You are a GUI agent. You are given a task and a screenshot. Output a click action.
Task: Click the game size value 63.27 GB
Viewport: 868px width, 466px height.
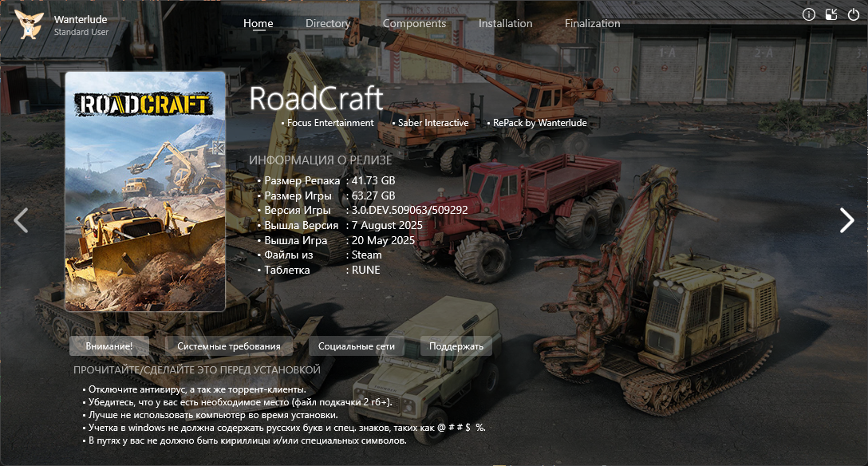[x=373, y=195]
